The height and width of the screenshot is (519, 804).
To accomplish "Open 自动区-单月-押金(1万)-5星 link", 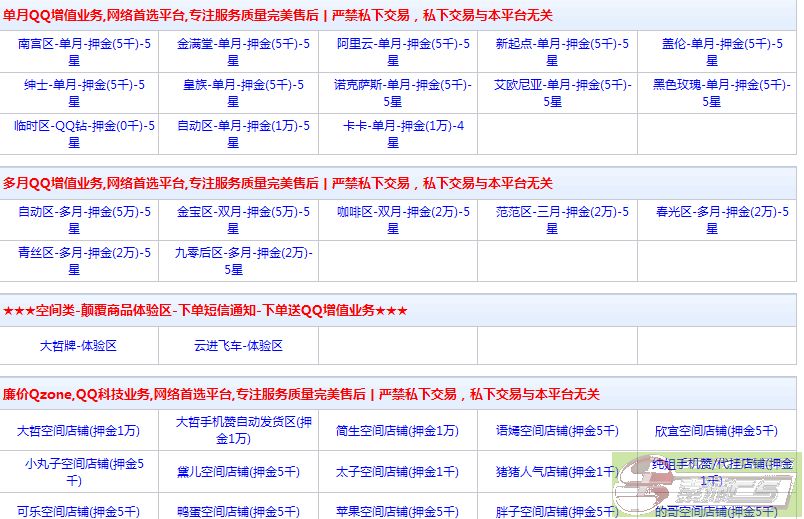I will tap(243, 134).
